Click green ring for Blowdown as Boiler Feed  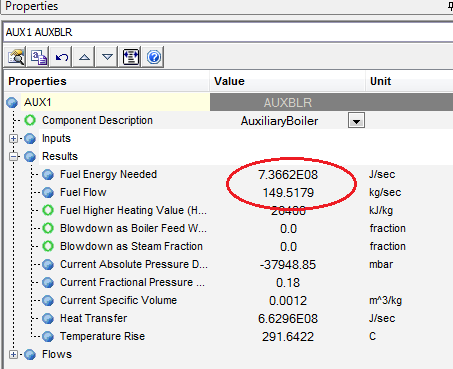coord(48,228)
